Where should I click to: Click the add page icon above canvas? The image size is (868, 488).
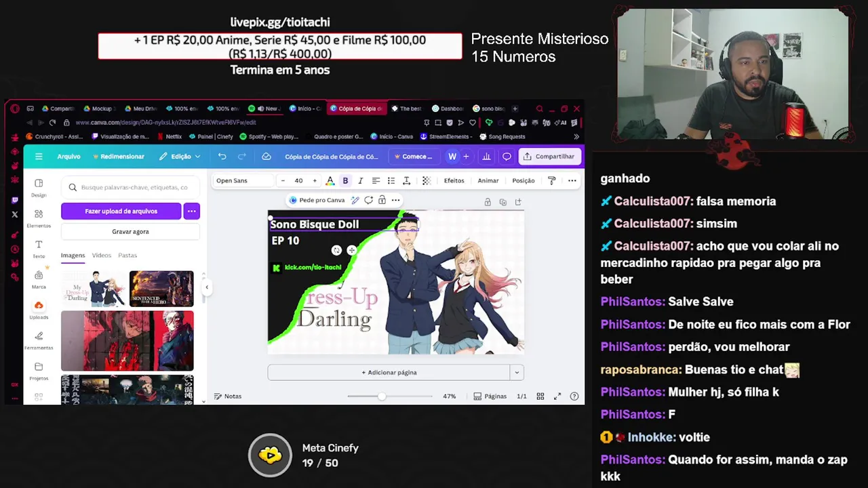click(x=518, y=202)
